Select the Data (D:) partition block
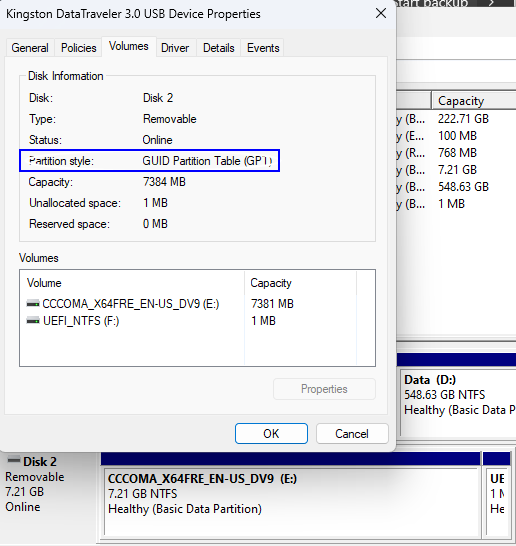This screenshot has height=546, width=516. click(458, 402)
